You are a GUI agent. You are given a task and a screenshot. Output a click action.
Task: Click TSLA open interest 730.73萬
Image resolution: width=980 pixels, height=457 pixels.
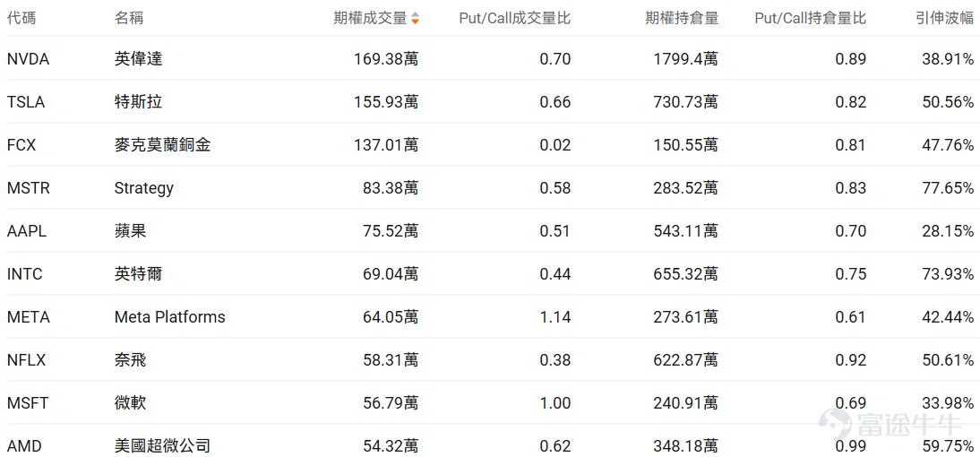tap(686, 102)
